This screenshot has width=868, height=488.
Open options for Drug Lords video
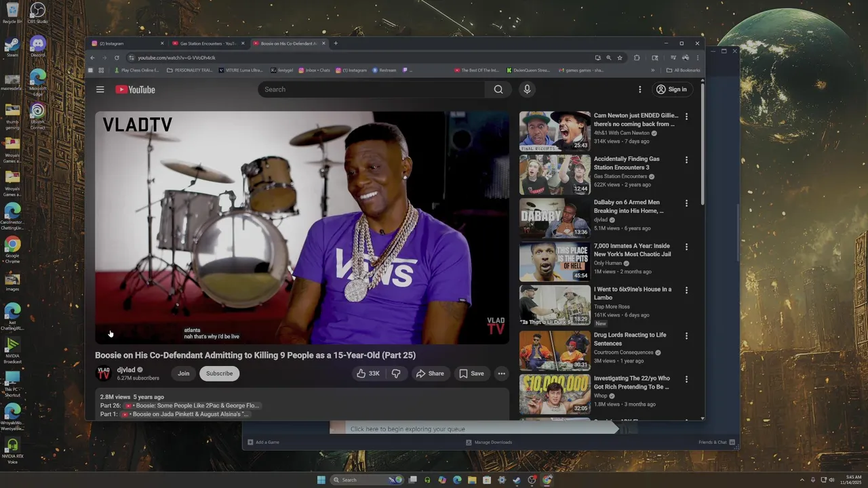coord(686,335)
